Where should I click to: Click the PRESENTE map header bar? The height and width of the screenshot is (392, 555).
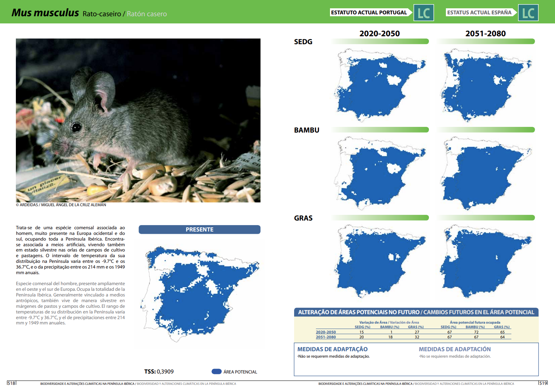click(199, 230)
